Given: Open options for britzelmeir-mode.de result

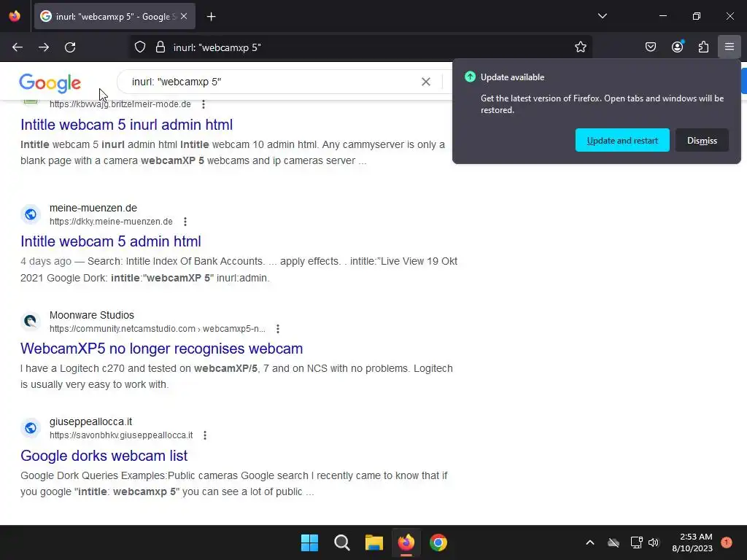Looking at the screenshot, I should 204,104.
